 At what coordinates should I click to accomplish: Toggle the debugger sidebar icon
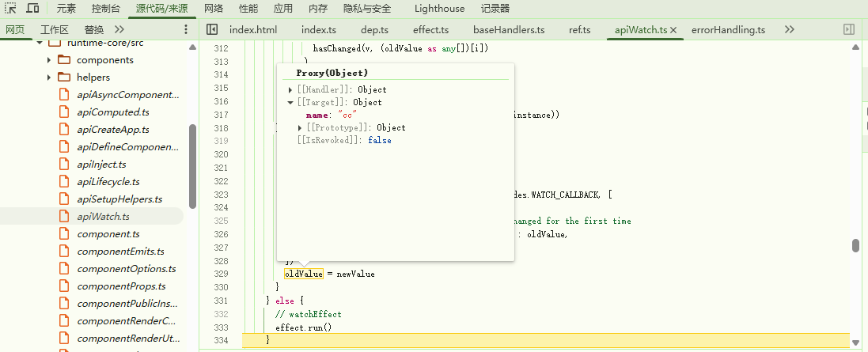tap(849, 29)
